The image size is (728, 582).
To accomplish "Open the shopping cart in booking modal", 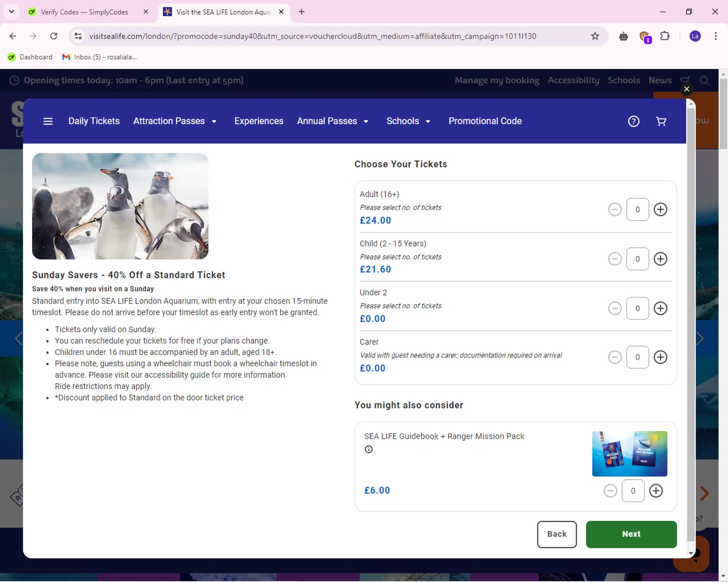I will 661,121.
